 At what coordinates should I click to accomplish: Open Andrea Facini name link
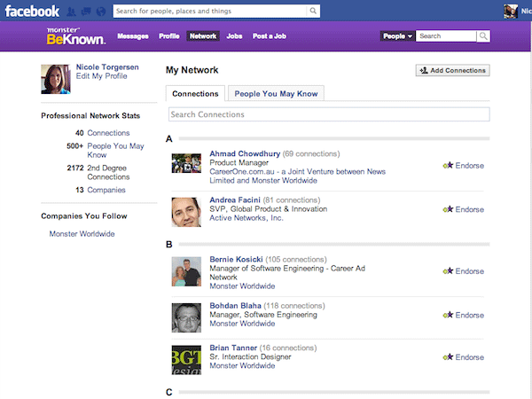point(235,199)
